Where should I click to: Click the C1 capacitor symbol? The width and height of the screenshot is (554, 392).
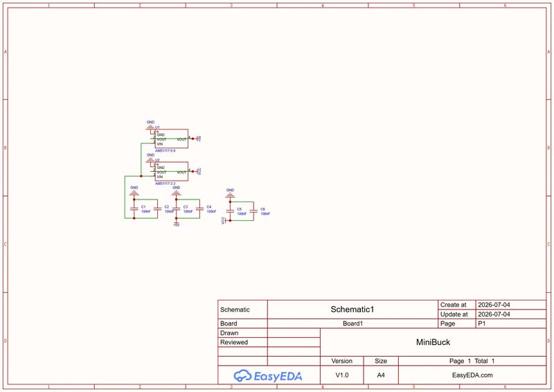[x=134, y=209]
